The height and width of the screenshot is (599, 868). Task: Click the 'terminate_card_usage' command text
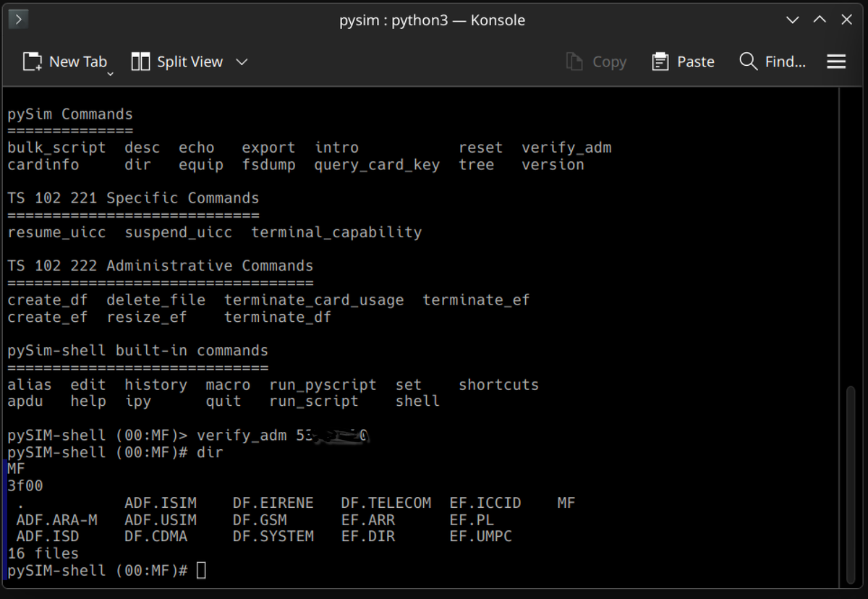pyautogui.click(x=314, y=299)
